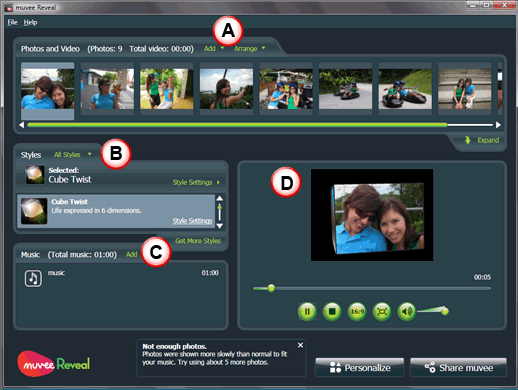Open the Add photos and video dropdown
This screenshot has height=390, width=518.
coord(214,49)
